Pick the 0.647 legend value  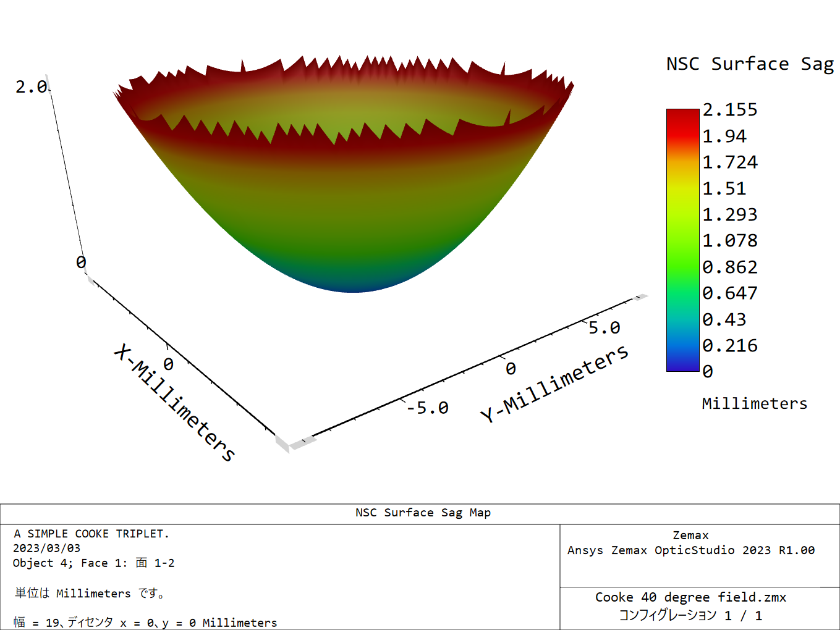pyautogui.click(x=730, y=293)
